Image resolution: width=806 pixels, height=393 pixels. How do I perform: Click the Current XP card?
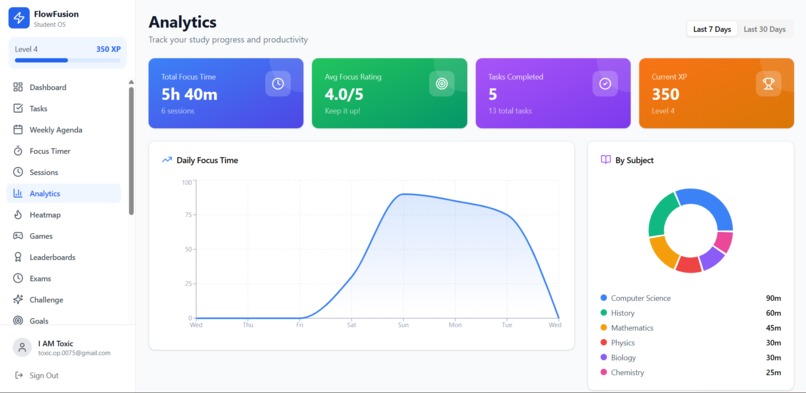click(x=716, y=93)
